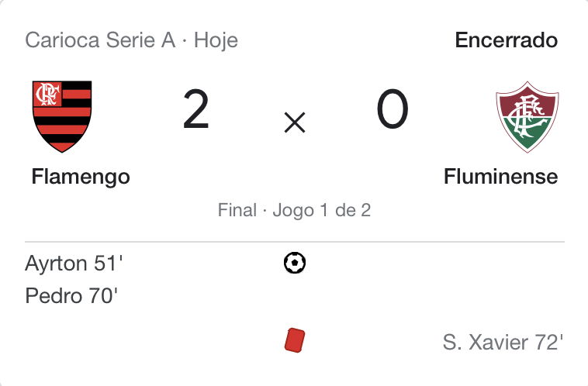The width and height of the screenshot is (588, 386).
Task: Click the soccer ball goal icon
Action: click(x=295, y=263)
